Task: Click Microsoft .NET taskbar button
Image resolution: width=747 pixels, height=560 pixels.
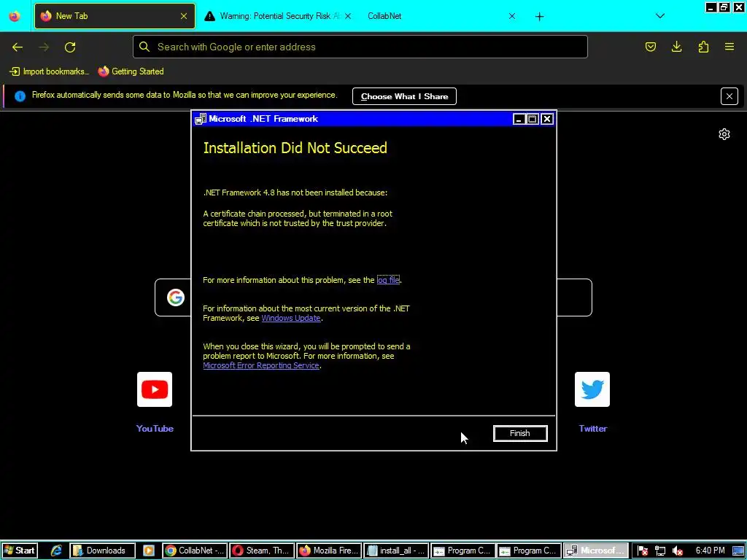Action: (595, 551)
